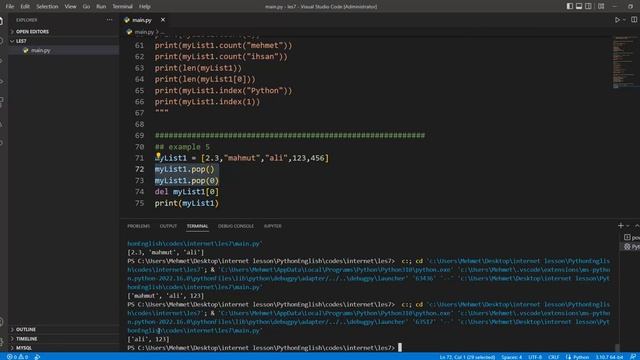Open the Help menu
Screen dimensions: 640x360
pyautogui.click(x=144, y=7)
